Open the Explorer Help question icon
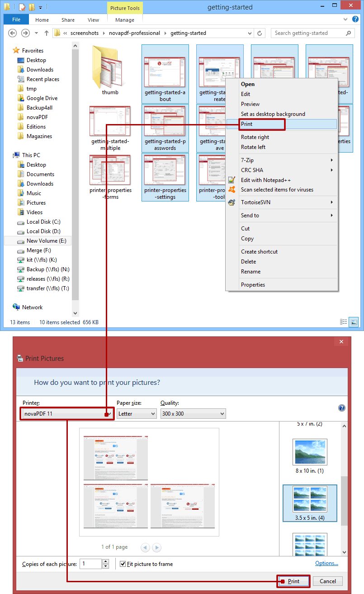Viewport: 364px width, 594px height. point(355,19)
